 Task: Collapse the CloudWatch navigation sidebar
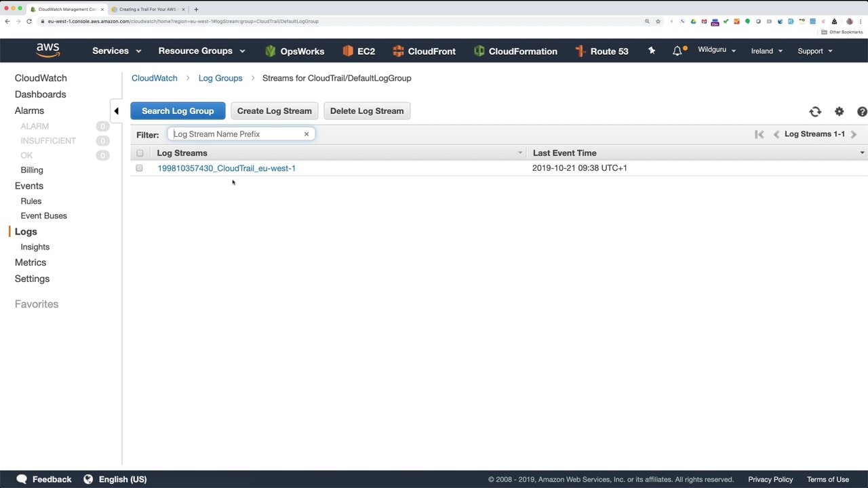116,111
